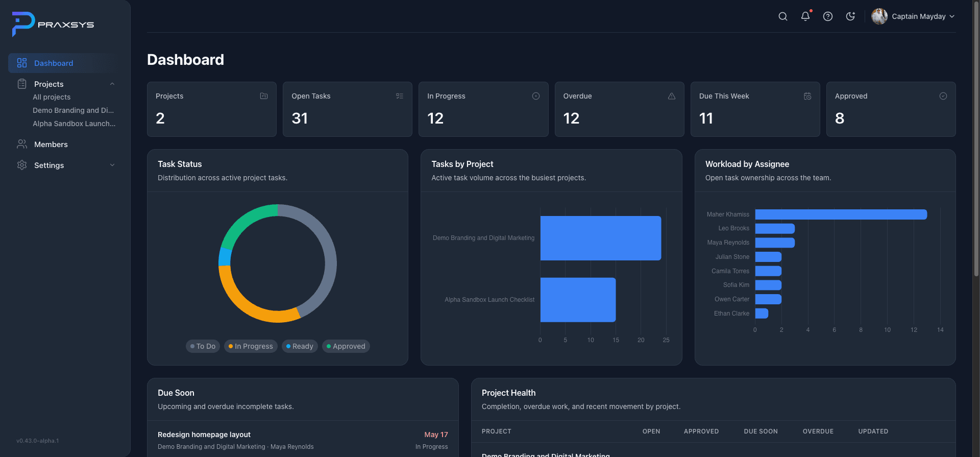Click Ethan Clarke workload bar

pyautogui.click(x=762, y=314)
